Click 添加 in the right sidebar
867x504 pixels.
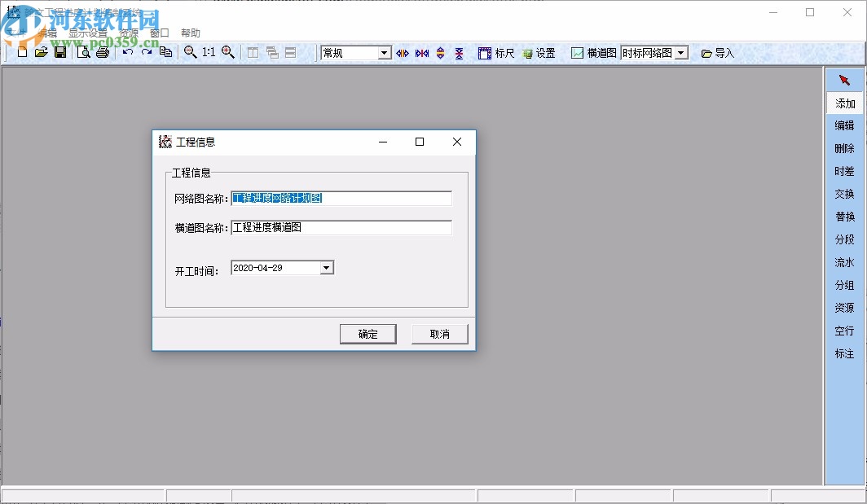click(845, 103)
